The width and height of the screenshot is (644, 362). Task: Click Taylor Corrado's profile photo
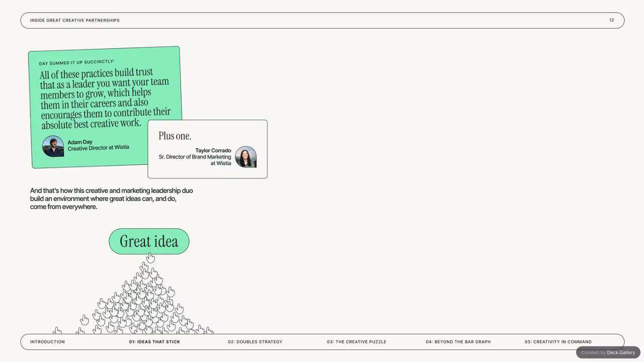(246, 157)
